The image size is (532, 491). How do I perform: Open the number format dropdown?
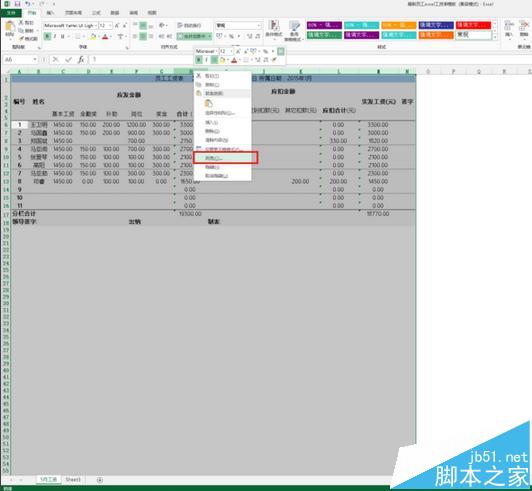coord(259,25)
